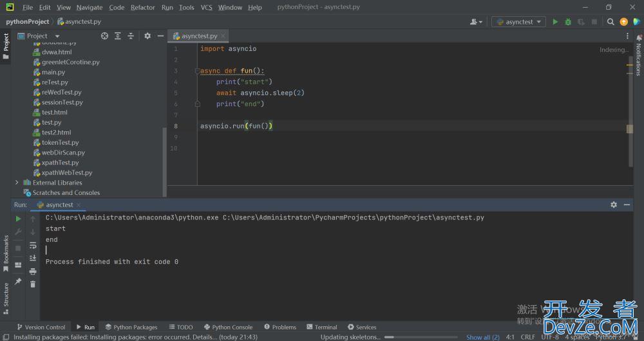Click the orange IDE update icon
644x341 pixels.
coord(623,22)
